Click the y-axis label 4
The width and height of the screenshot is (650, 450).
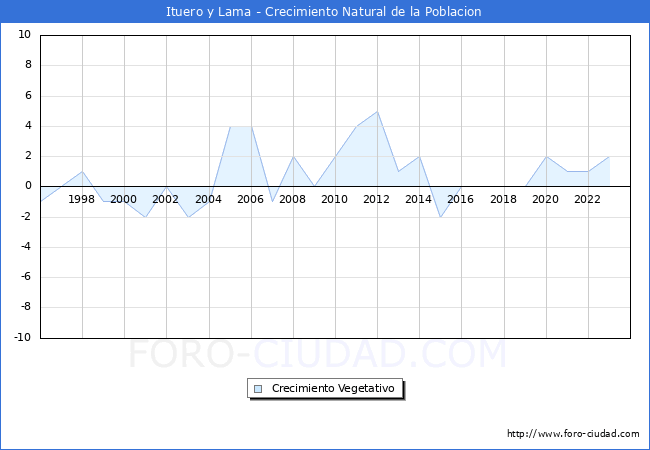point(28,126)
